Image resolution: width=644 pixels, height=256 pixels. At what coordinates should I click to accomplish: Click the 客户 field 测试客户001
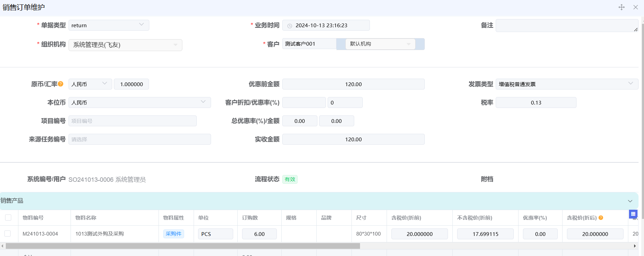309,44
